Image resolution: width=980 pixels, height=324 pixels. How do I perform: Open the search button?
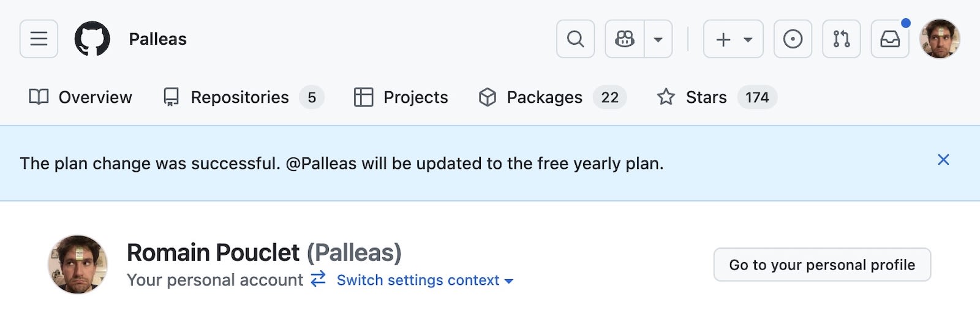[x=575, y=39]
